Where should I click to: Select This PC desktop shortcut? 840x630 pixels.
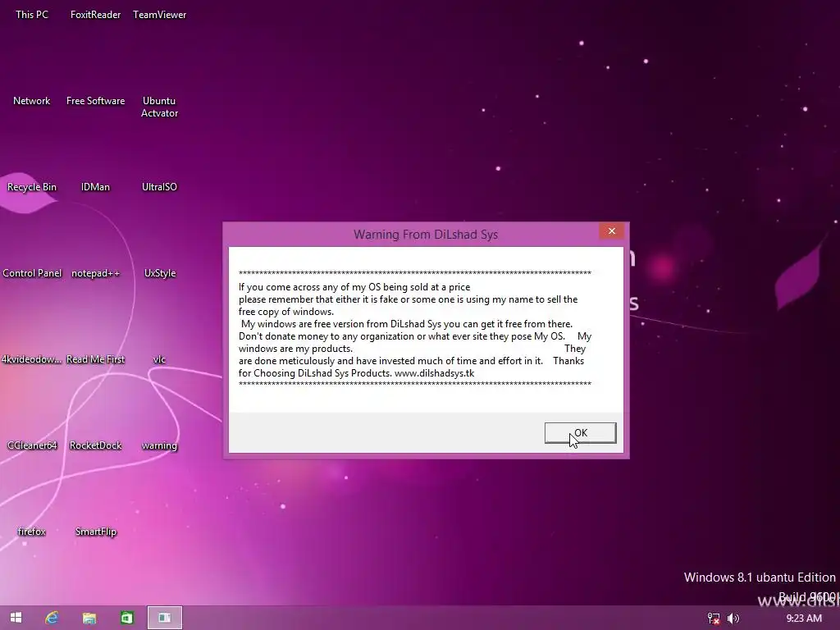[x=32, y=15]
